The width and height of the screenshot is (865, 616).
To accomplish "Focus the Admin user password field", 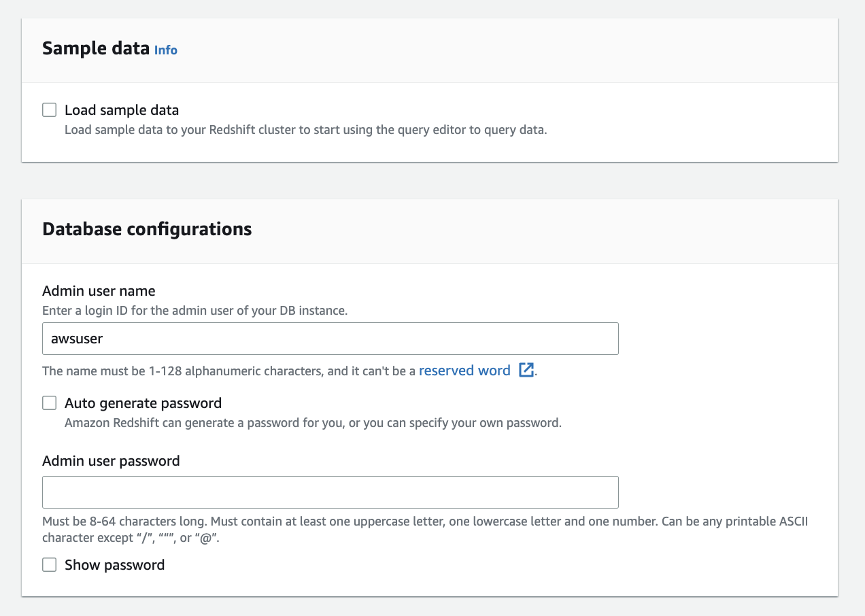I will click(330, 492).
